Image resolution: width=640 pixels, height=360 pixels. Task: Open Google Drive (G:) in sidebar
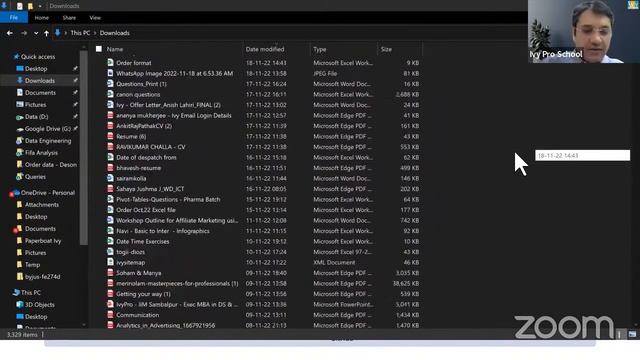point(48,129)
